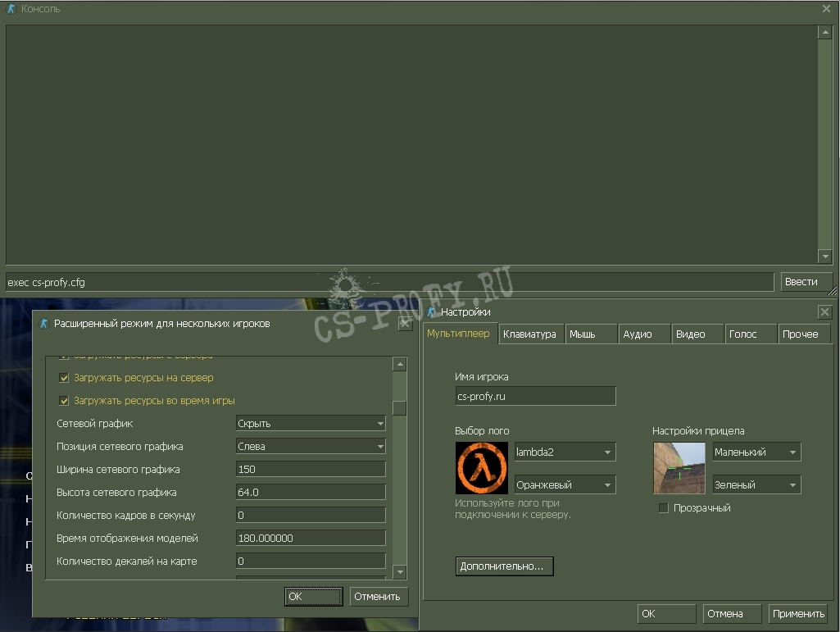Expand the lambda2 logo dropdown
Image resolution: width=840 pixels, height=632 pixels.
tap(565, 452)
